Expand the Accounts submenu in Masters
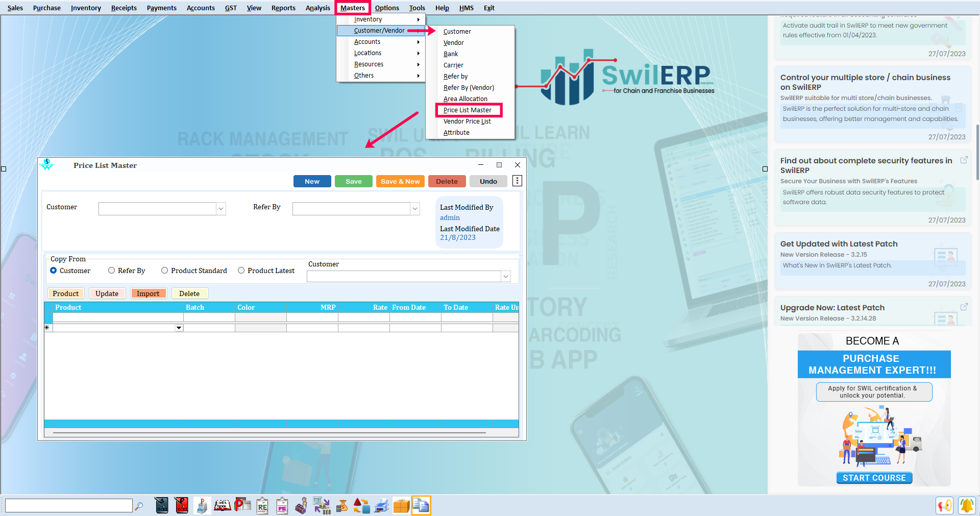The image size is (980, 516). pyautogui.click(x=381, y=42)
